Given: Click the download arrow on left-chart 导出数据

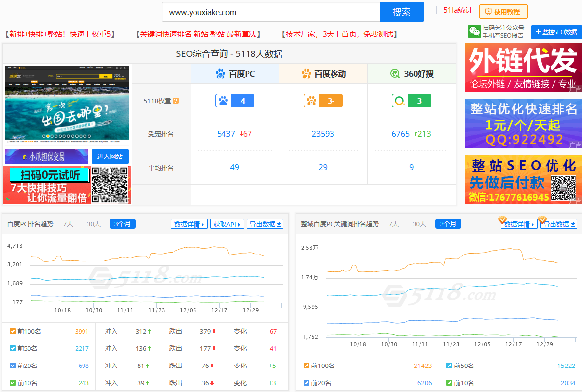Looking at the screenshot, I should [279, 224].
